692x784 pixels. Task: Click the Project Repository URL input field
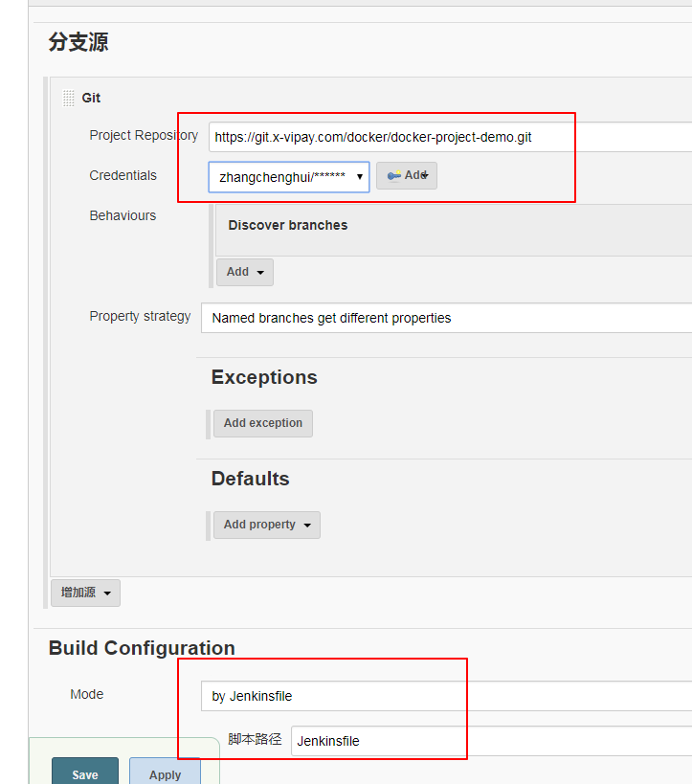click(383, 136)
